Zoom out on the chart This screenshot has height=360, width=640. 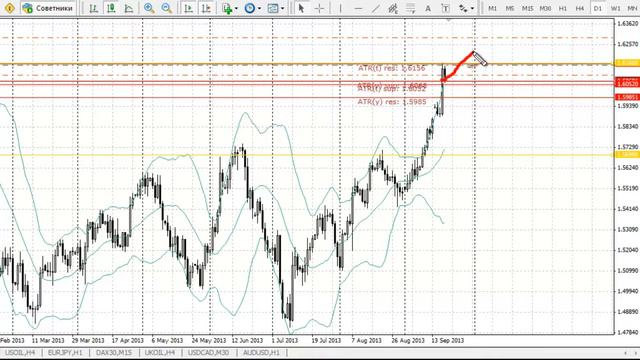[x=167, y=8]
